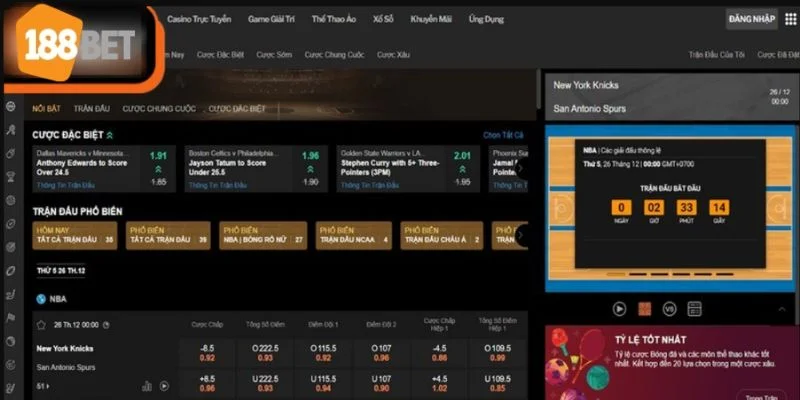
Task: Open Thông Tin Trận Đấu for Stephen Curry bet
Action: pyautogui.click(x=370, y=185)
